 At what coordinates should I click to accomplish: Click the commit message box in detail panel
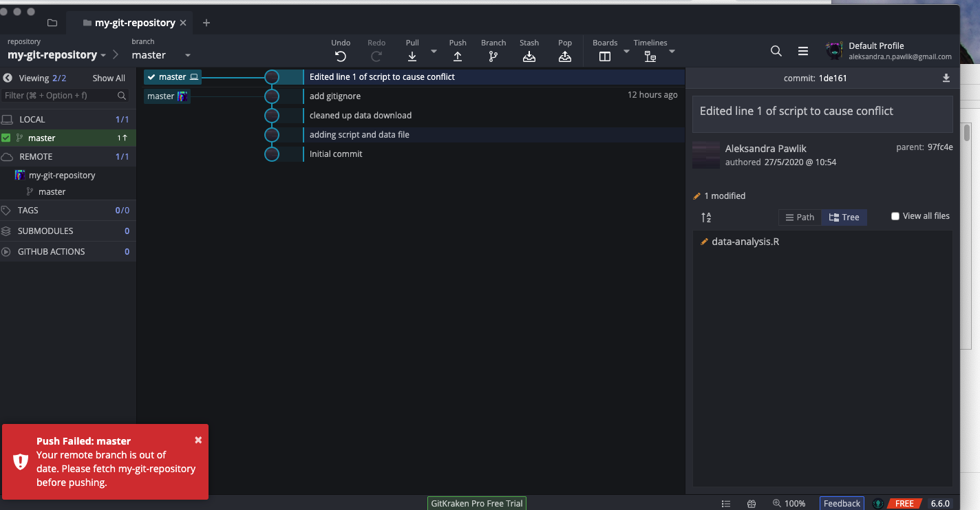[822, 114]
